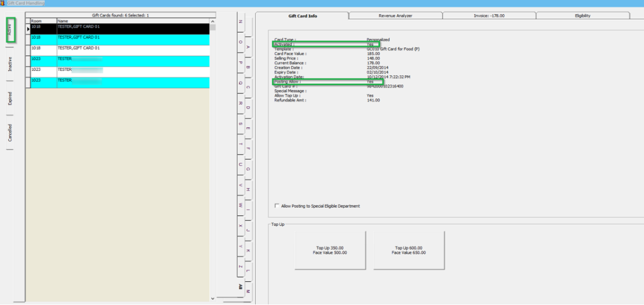644x305 pixels.
Task: Filter names by letter A tab
Action: click(248, 47)
